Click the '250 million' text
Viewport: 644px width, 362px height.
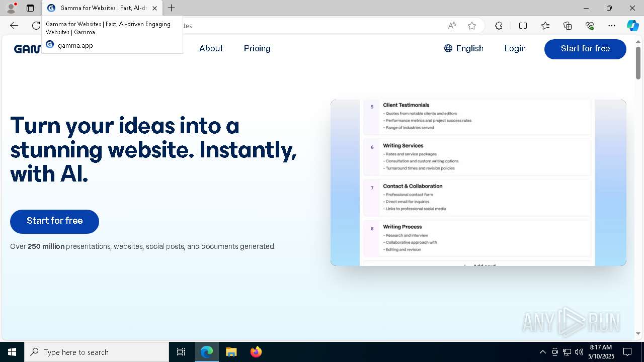46,246
